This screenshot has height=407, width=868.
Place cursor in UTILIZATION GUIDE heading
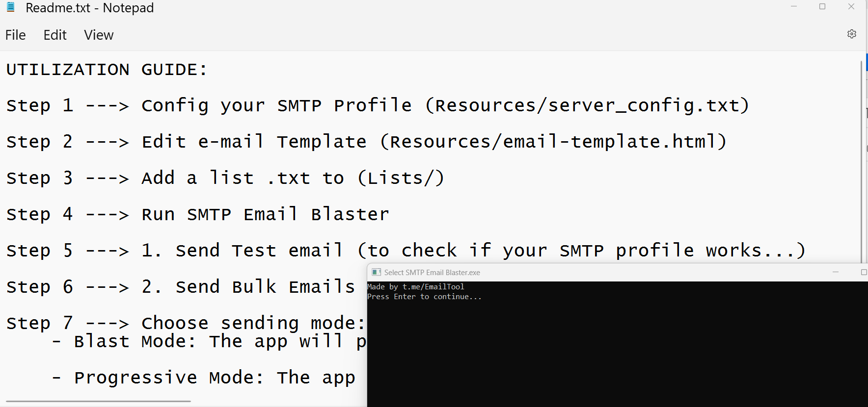pyautogui.click(x=107, y=70)
